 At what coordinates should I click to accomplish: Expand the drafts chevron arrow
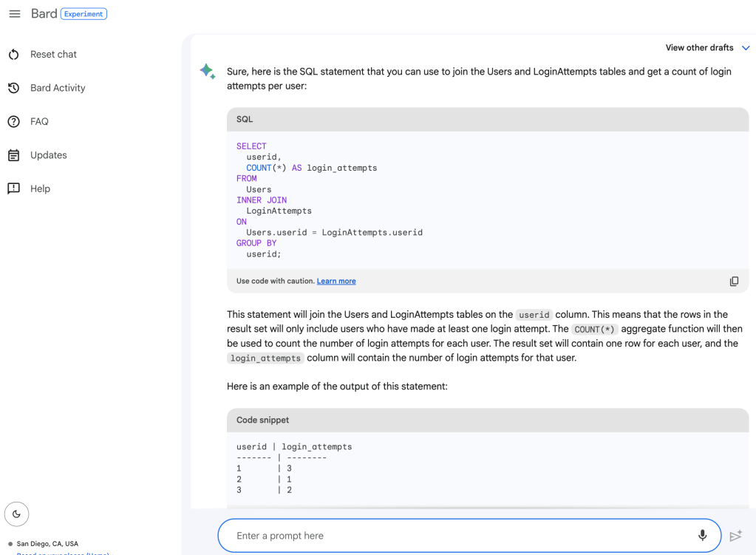coord(746,48)
